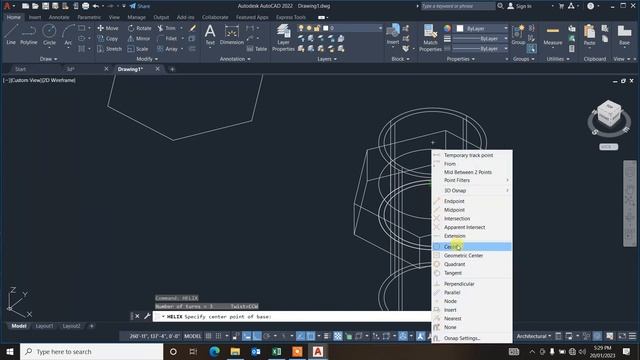Switch to the Drawing1 file tab

coord(130,69)
